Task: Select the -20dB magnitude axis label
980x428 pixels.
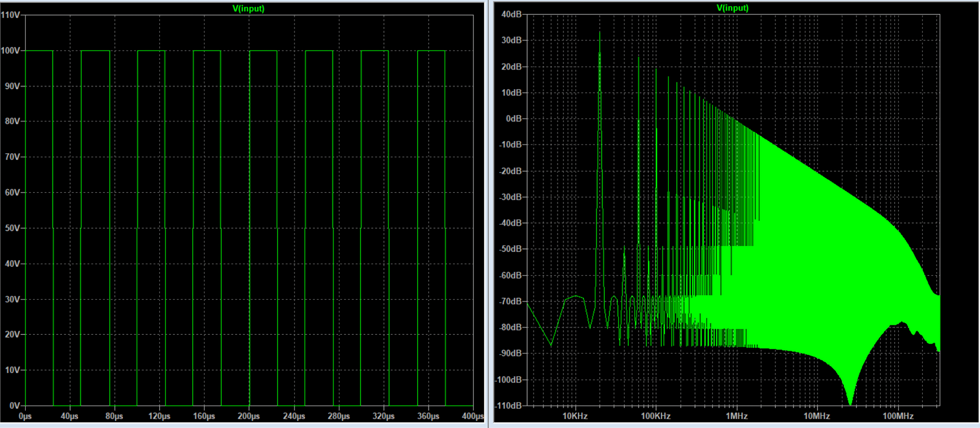Action: click(x=510, y=171)
